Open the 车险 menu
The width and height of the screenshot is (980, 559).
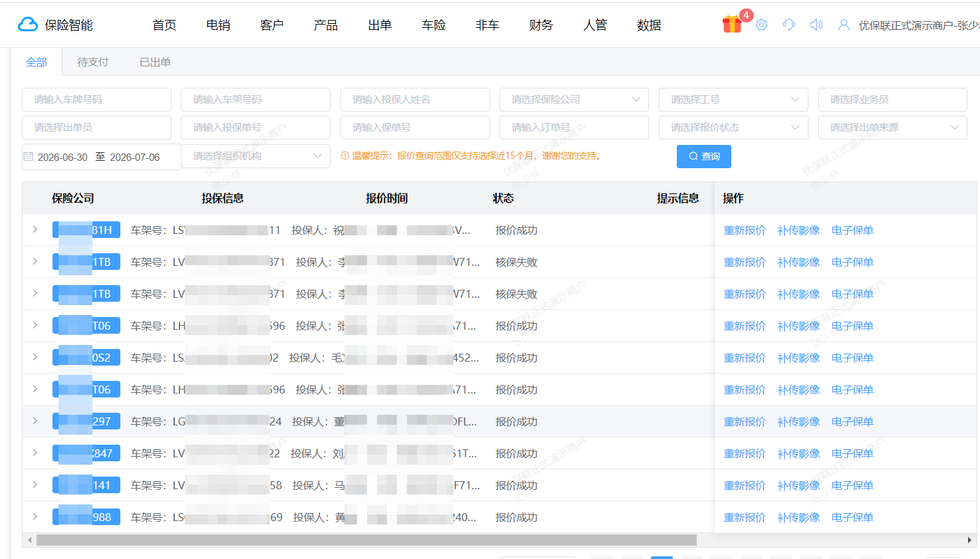[x=433, y=25]
